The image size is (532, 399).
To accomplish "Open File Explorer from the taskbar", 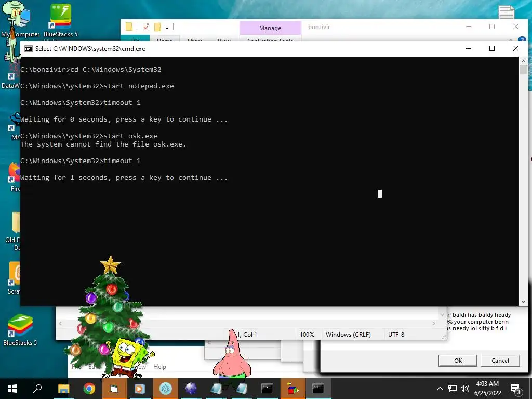I will 63,389.
